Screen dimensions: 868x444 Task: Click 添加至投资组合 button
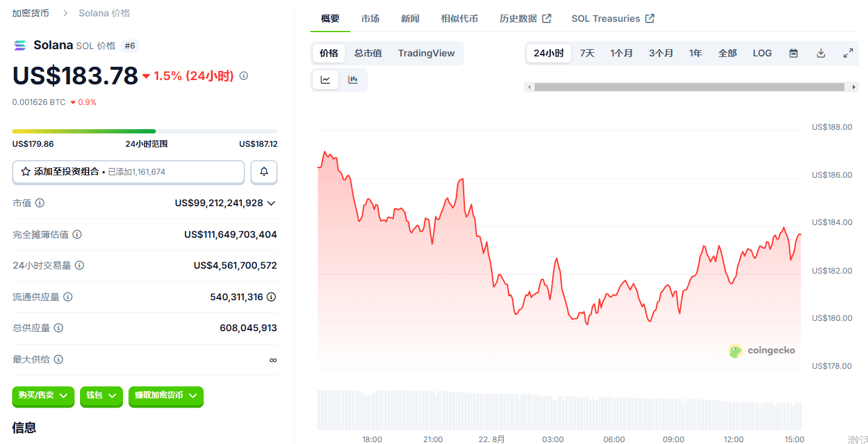tap(129, 172)
